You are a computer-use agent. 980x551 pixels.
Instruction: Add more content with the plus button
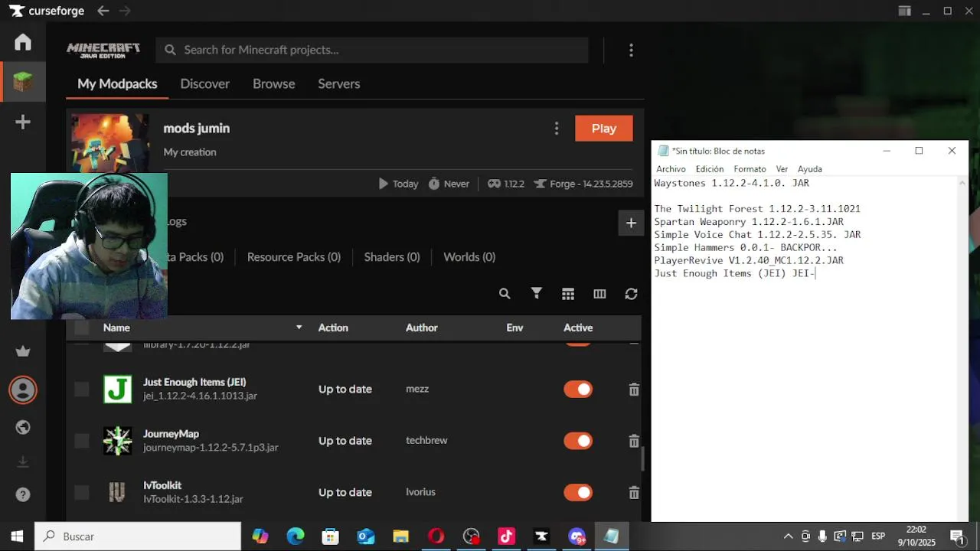[x=631, y=223]
